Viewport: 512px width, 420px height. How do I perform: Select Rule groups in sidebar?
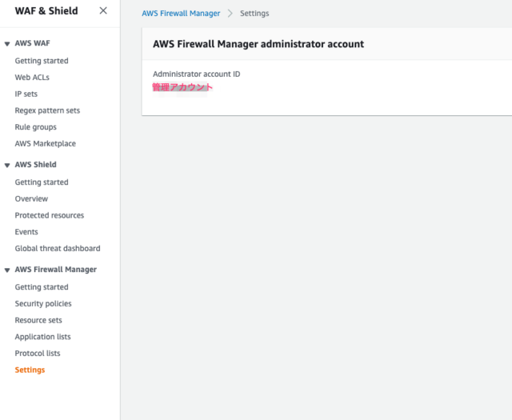(35, 127)
